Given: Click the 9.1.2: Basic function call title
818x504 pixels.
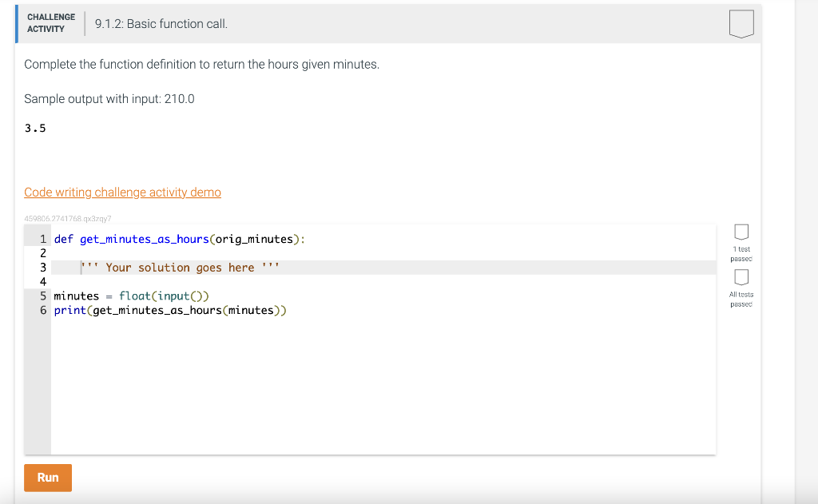Looking at the screenshot, I should tap(161, 24).
